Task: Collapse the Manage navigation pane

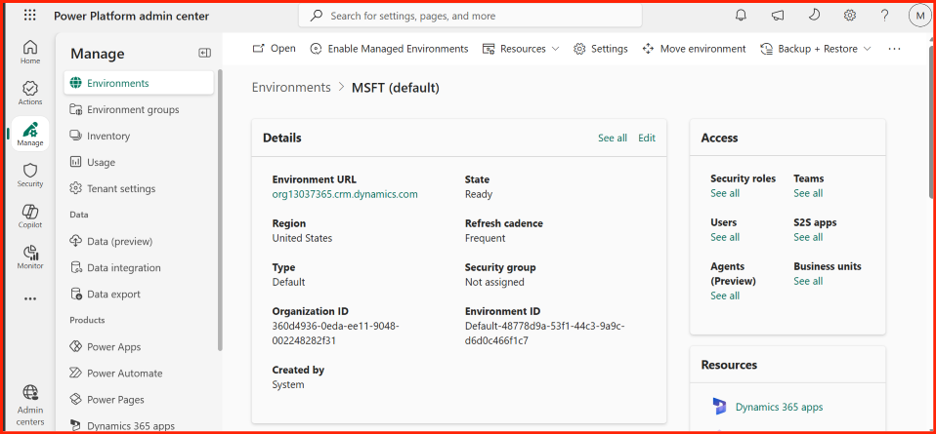Action: [x=204, y=53]
